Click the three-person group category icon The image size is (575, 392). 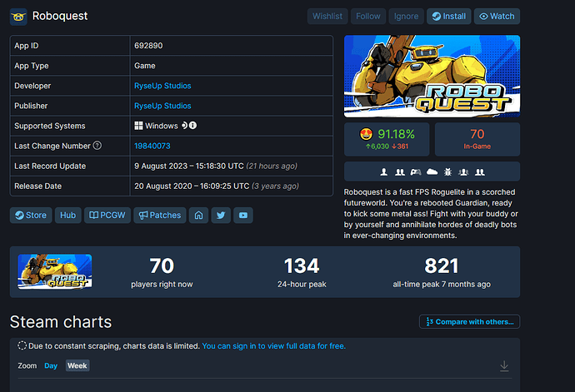pos(463,171)
